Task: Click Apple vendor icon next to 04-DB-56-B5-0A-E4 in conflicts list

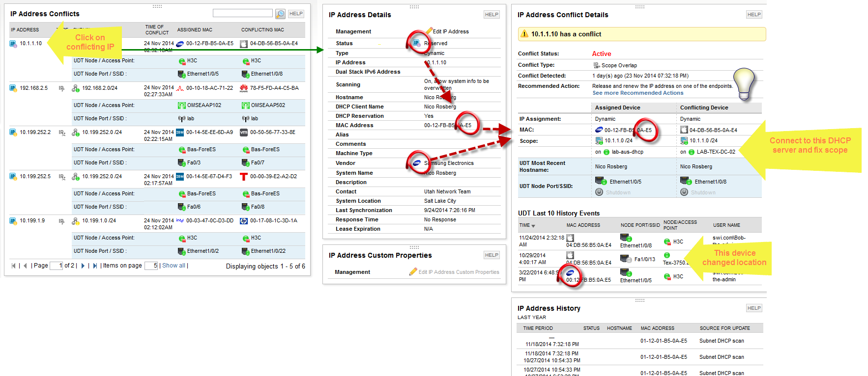Action: pyautogui.click(x=244, y=44)
